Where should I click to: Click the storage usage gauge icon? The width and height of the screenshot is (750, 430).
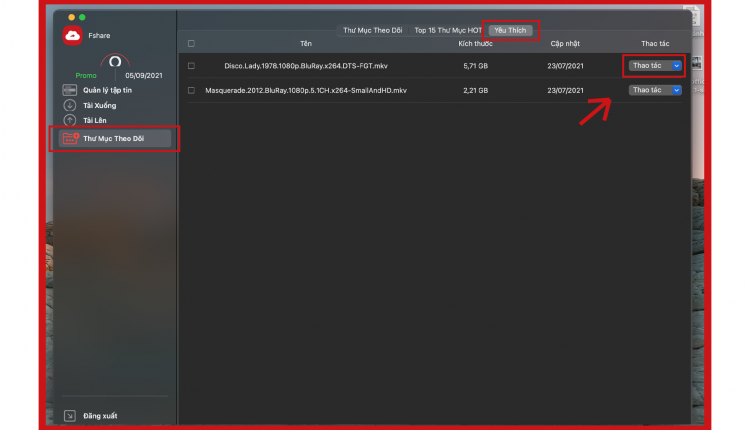(x=115, y=61)
